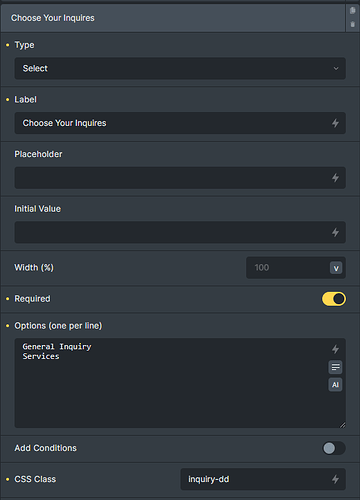Screen dimensions: 360x500
Task: Open the Type select dropdown
Action: (x=180, y=68)
